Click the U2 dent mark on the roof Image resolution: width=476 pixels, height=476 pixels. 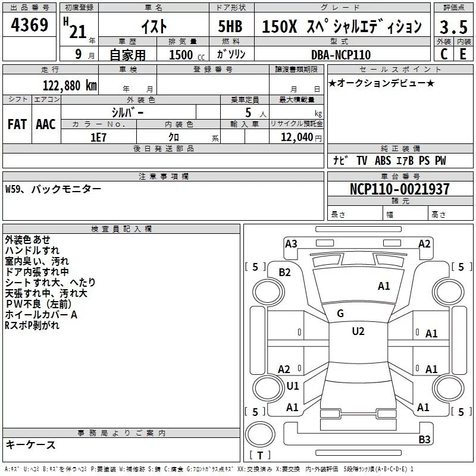click(358, 331)
